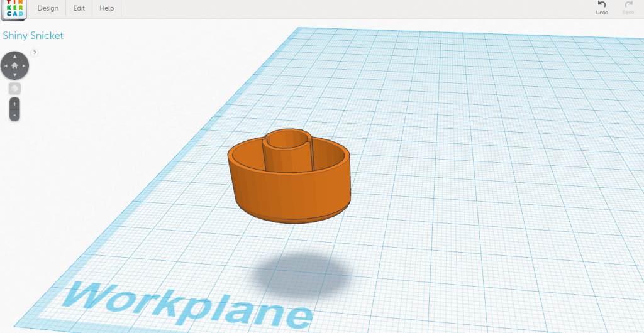
Task: Zoom out with minus button
Action: pos(15,115)
